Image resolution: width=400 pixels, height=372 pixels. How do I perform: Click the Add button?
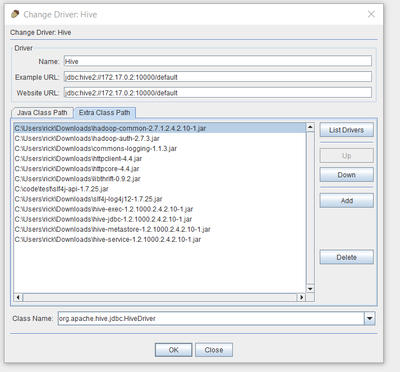[346, 201]
